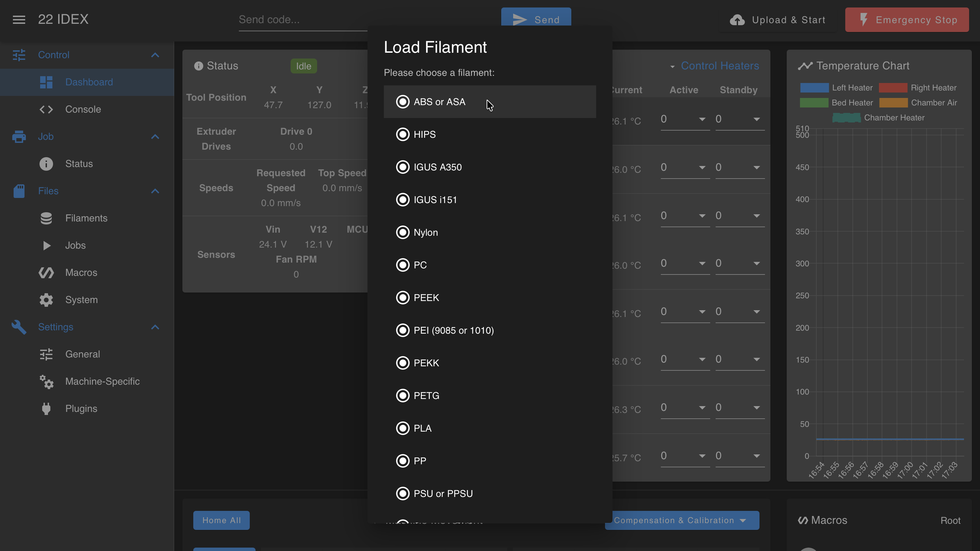Pick PEEK filament option
The image size is (980, 551).
(490, 298)
